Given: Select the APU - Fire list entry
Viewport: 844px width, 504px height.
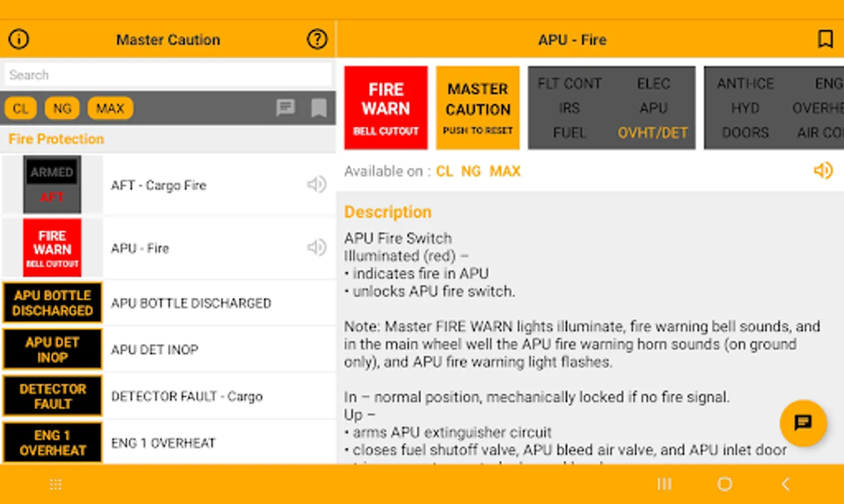Looking at the screenshot, I should 168,248.
